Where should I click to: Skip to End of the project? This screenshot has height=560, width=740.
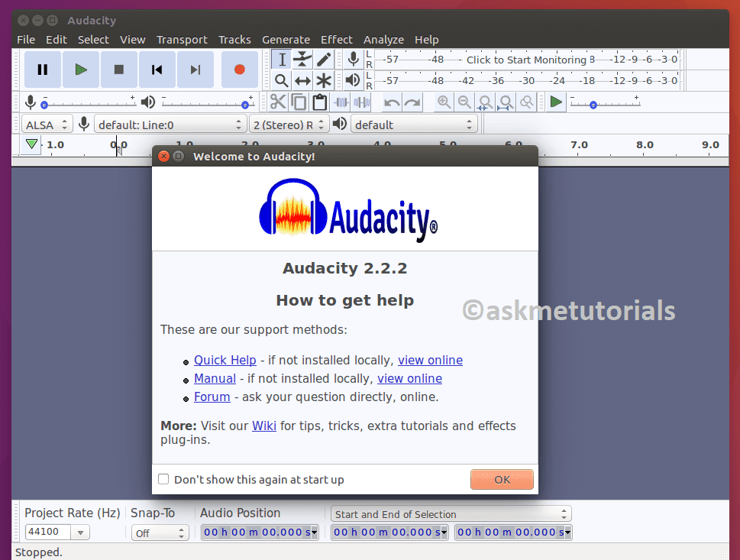coord(196,70)
